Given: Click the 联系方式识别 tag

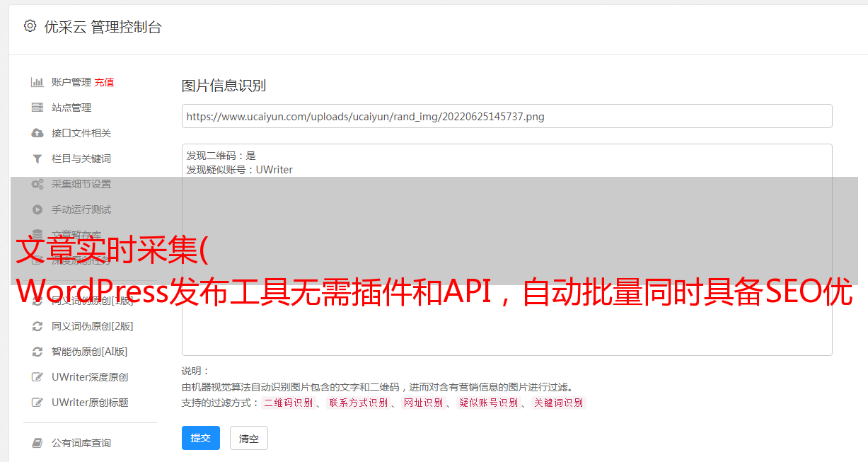Looking at the screenshot, I should click(x=358, y=403).
